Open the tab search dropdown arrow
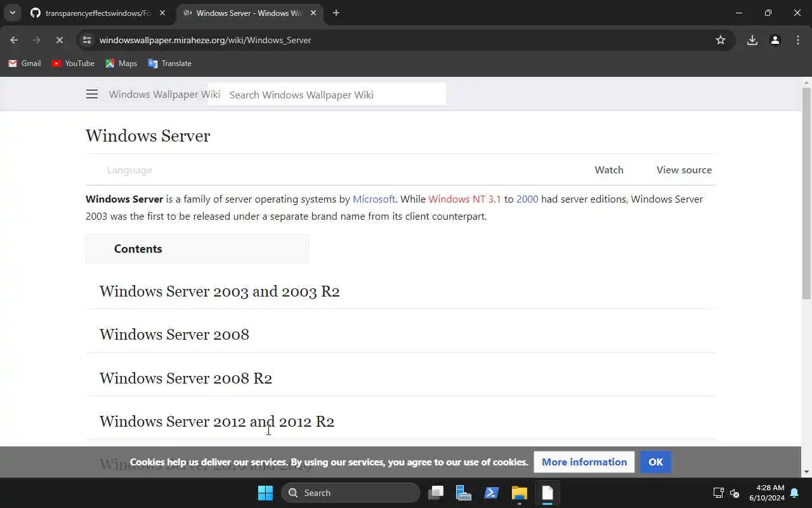Screen dimensions: 812x508 pyautogui.click(x=12, y=13)
